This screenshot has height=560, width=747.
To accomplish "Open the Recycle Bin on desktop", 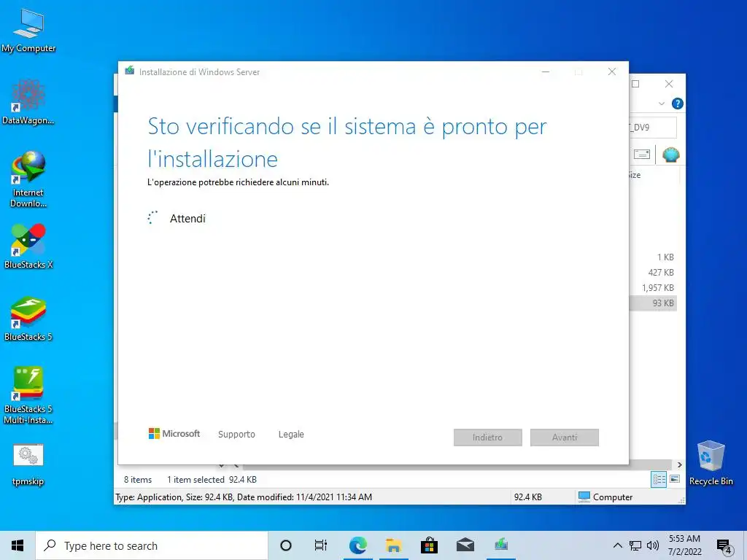I will tap(711, 463).
